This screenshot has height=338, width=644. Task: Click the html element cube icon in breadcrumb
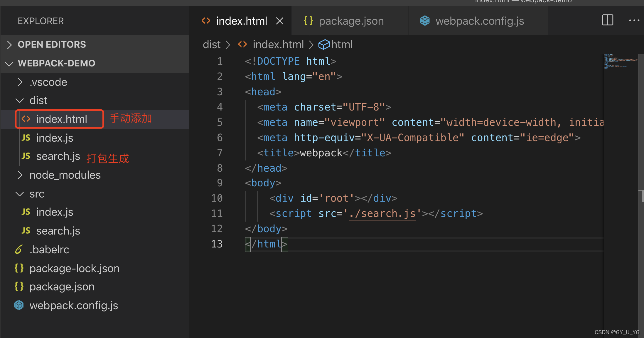coord(324,45)
